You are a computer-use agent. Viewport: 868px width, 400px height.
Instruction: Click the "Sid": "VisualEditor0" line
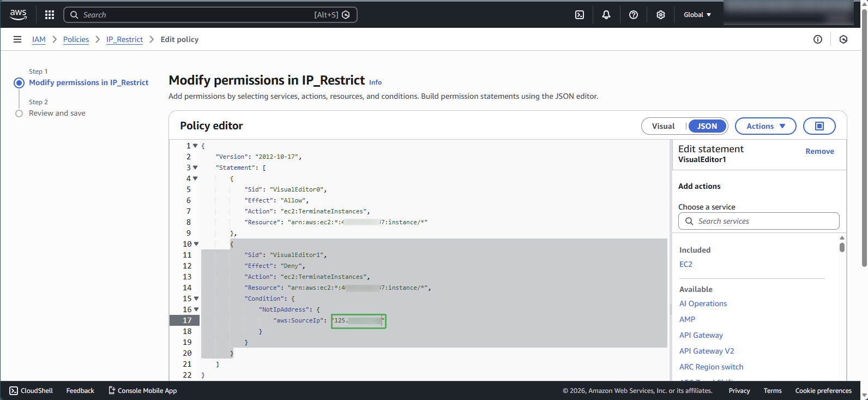pos(286,189)
